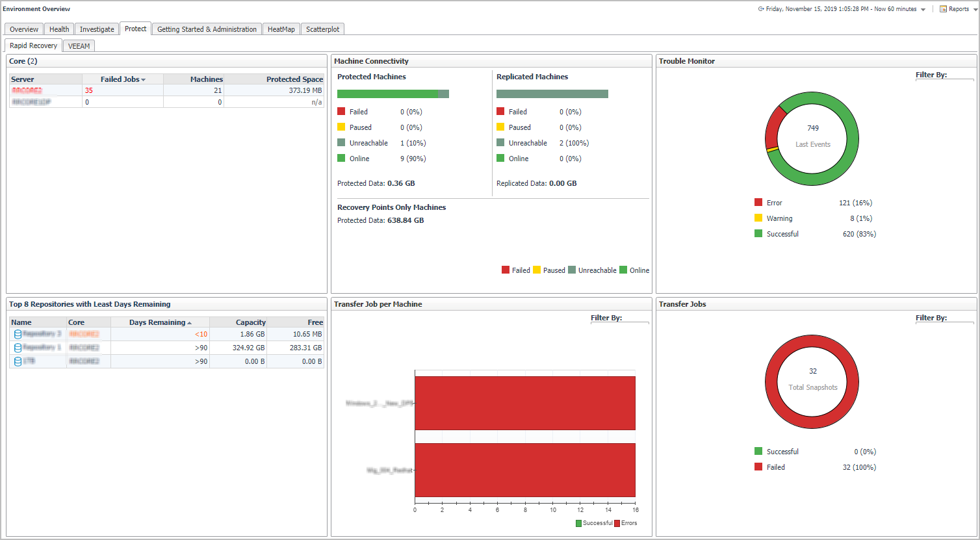The width and height of the screenshot is (980, 540).
Task: Click the database icon in the 324.92 GB row
Action: click(18, 348)
